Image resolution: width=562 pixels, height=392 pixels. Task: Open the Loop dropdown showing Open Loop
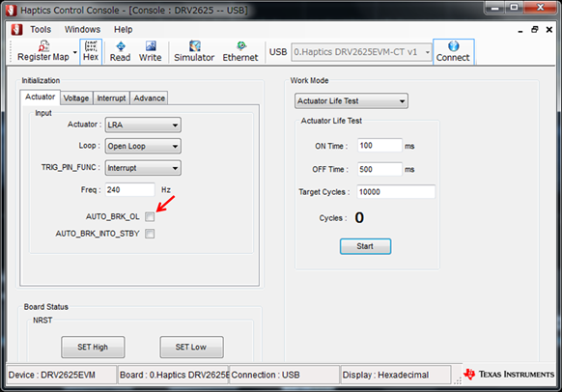(143, 146)
